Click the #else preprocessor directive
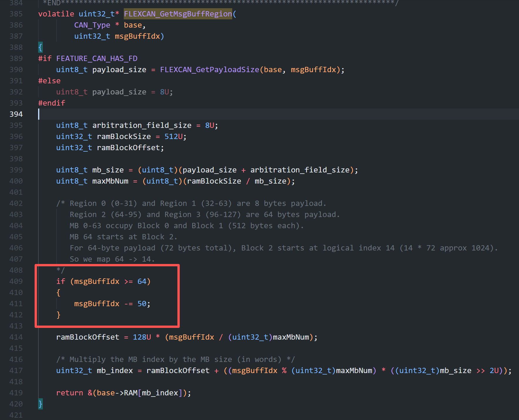 pos(49,81)
